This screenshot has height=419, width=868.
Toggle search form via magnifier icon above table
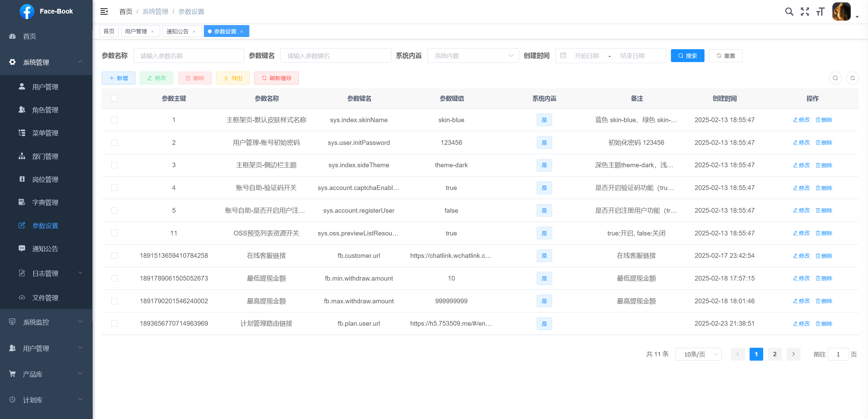click(x=835, y=78)
